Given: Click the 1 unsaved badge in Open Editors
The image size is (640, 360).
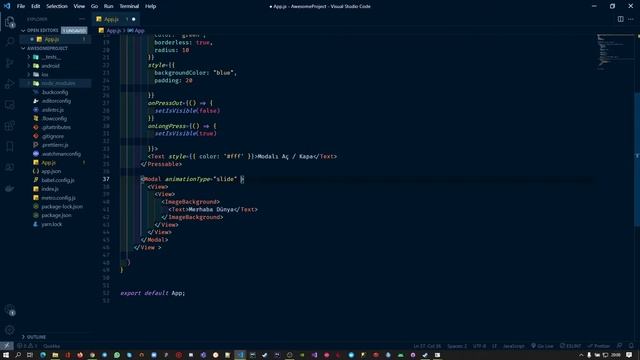Looking at the screenshot, I should tap(74, 31).
